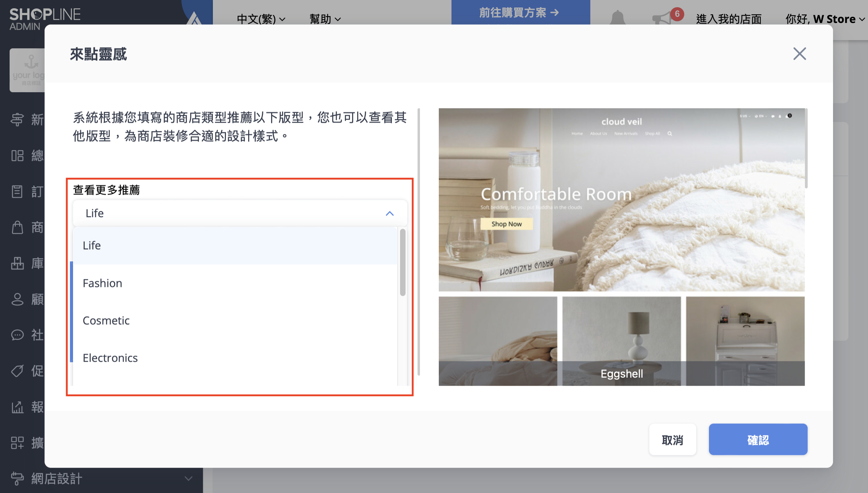Click the bedding thumbnail in preview
Viewport: 868px width, 493px height.
coord(498,341)
